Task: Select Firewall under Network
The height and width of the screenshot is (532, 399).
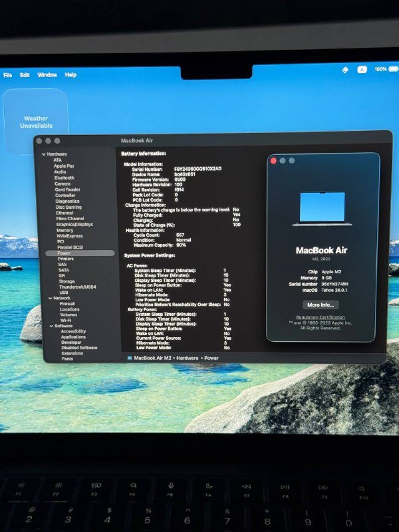Action: coord(67,304)
